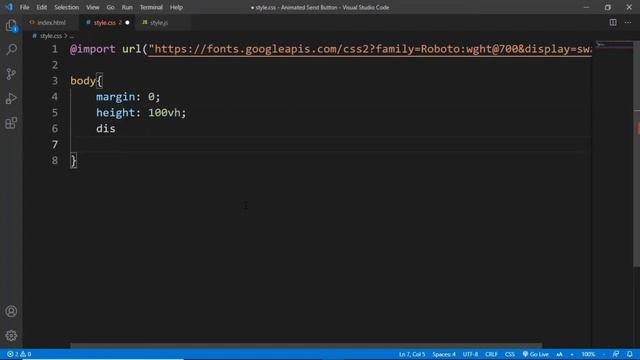Click the errors and warnings indicator
Screen dimensions: 640x360
[19, 354]
